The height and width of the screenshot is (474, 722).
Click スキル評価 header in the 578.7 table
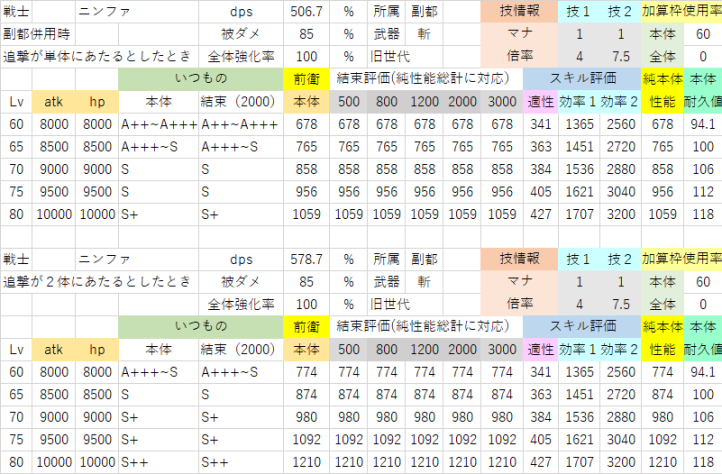pyautogui.click(x=582, y=327)
